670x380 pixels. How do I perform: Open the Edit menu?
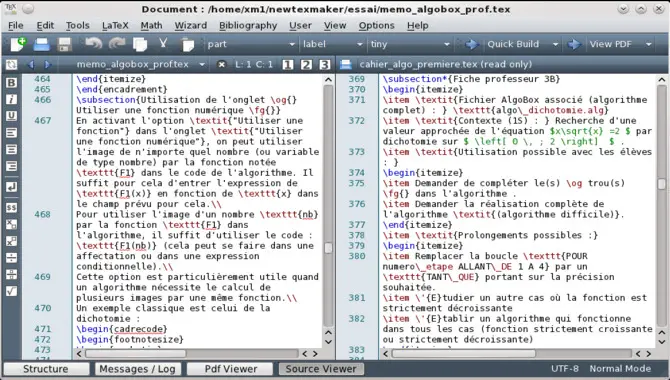[45, 26]
